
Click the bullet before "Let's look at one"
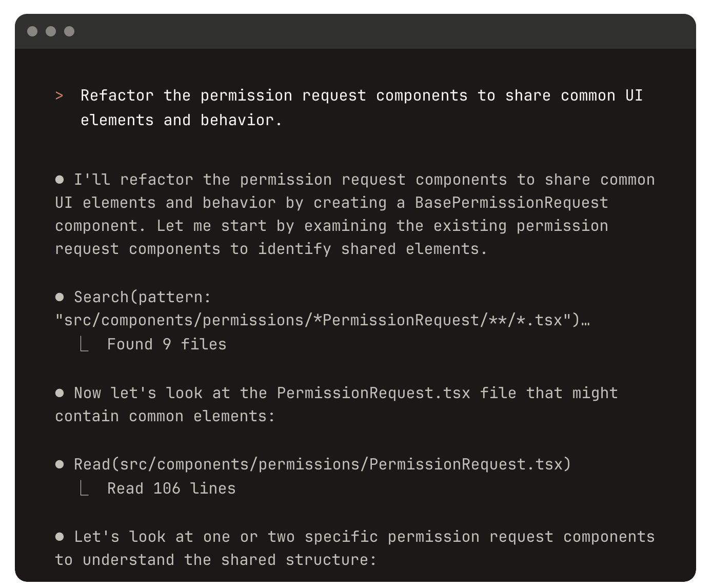(60, 537)
